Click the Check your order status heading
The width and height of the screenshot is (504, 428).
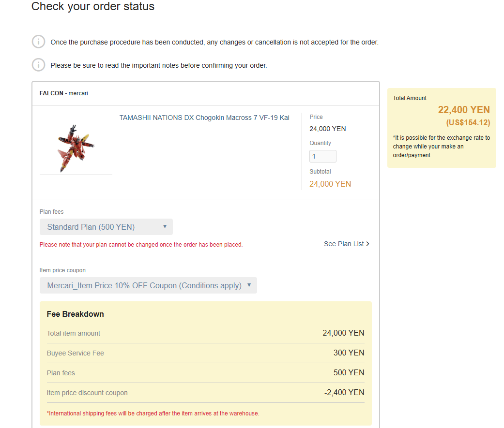coord(93,7)
